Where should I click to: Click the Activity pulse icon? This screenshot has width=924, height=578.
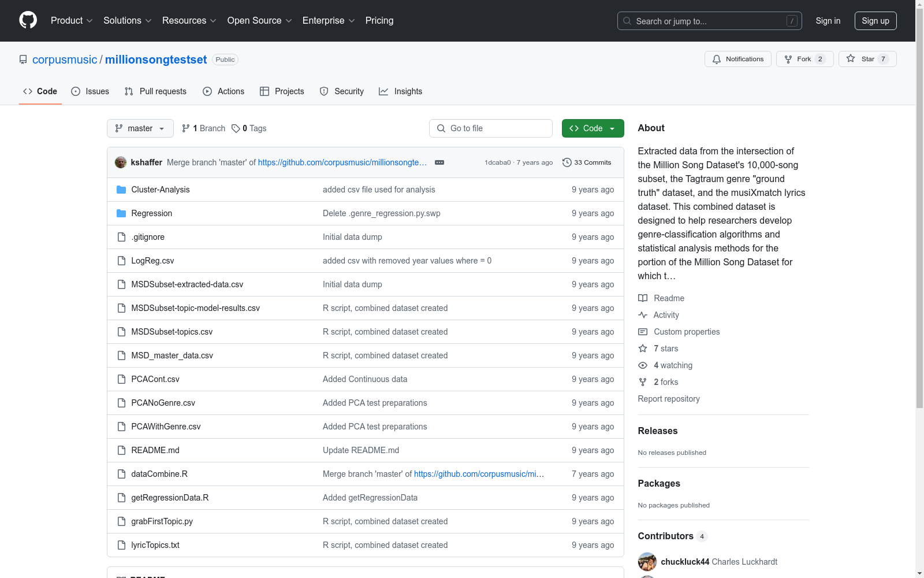(x=643, y=315)
